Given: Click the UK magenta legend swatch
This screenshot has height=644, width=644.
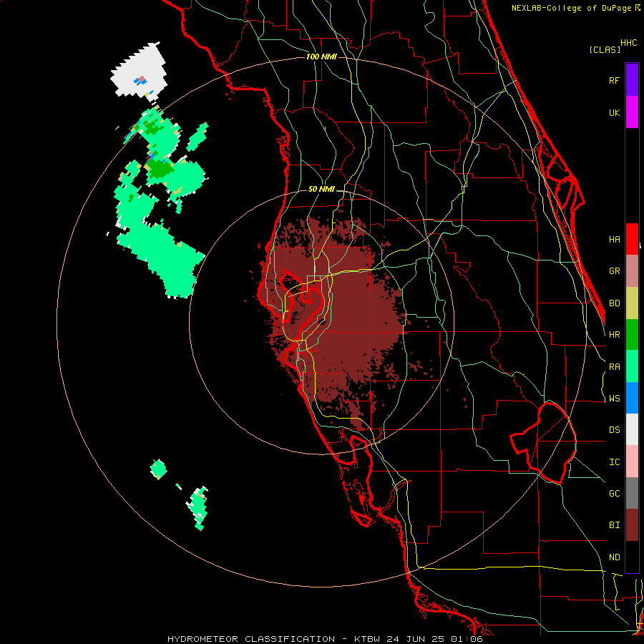Looking at the screenshot, I should (632, 112).
